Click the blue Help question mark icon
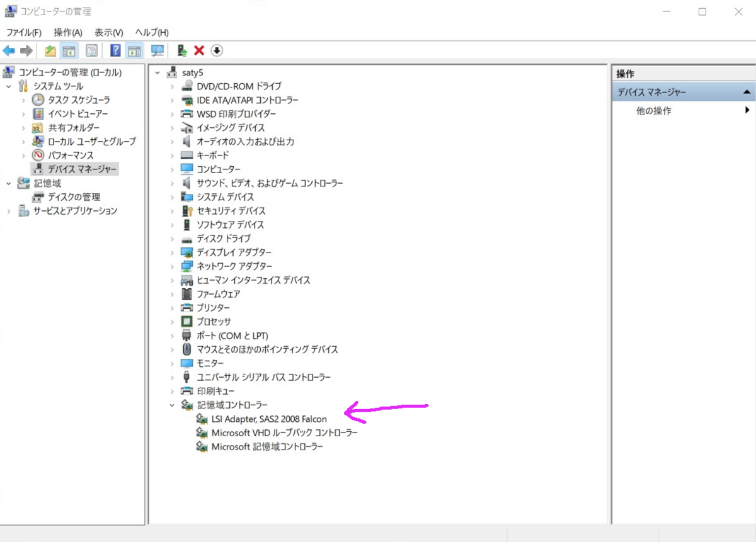 tap(115, 50)
